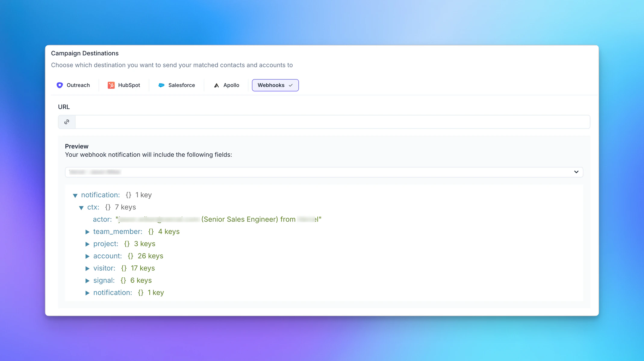The width and height of the screenshot is (644, 361).
Task: Expand the signal node
Action: 87,281
